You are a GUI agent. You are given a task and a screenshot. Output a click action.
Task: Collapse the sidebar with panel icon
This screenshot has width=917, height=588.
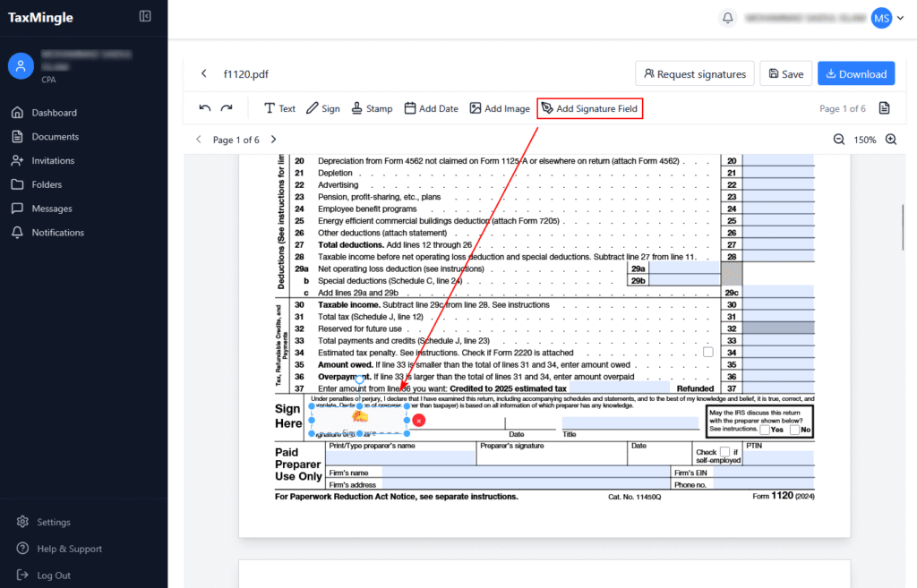[x=145, y=16]
